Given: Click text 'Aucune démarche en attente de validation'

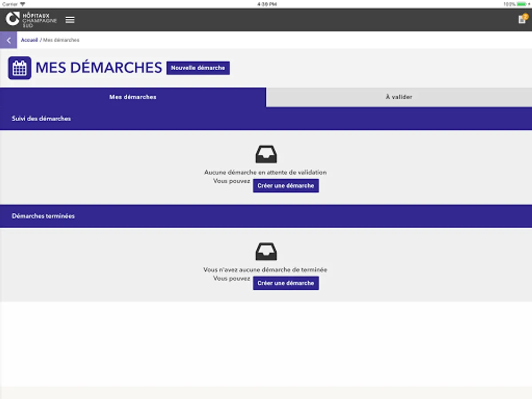Looking at the screenshot, I should tap(266, 172).
